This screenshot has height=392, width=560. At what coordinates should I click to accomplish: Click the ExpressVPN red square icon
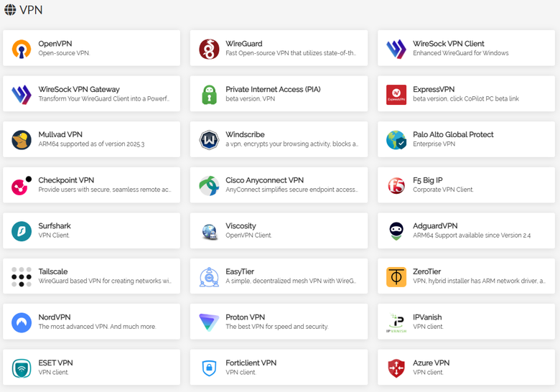(396, 95)
